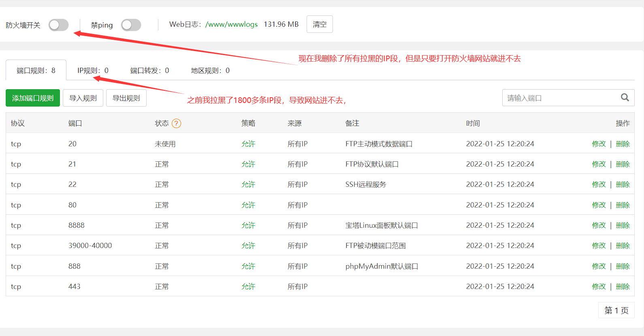Viewport: 644px width, 336px height.
Task: Click the 添加端口规则 button
Action: pos(33,98)
